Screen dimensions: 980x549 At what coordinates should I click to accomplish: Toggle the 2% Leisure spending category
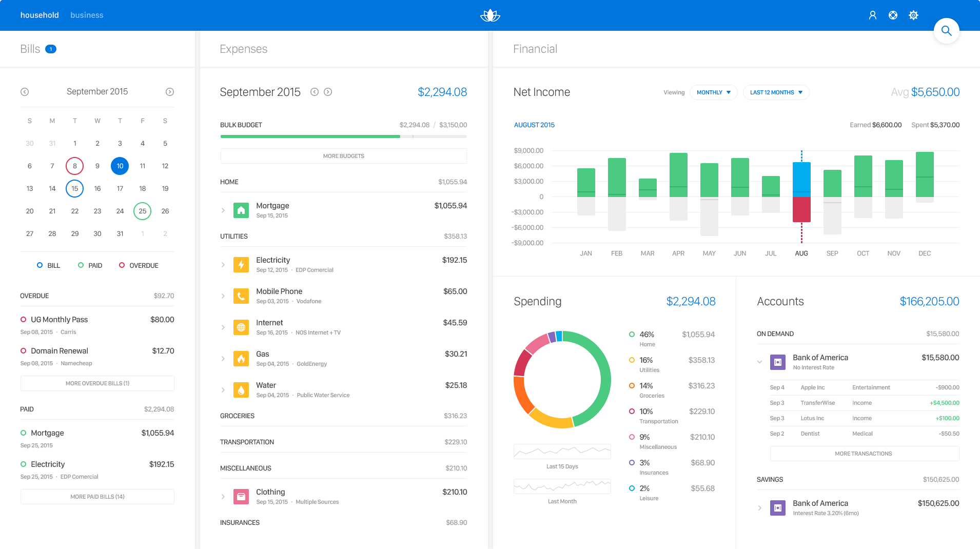pos(672,493)
